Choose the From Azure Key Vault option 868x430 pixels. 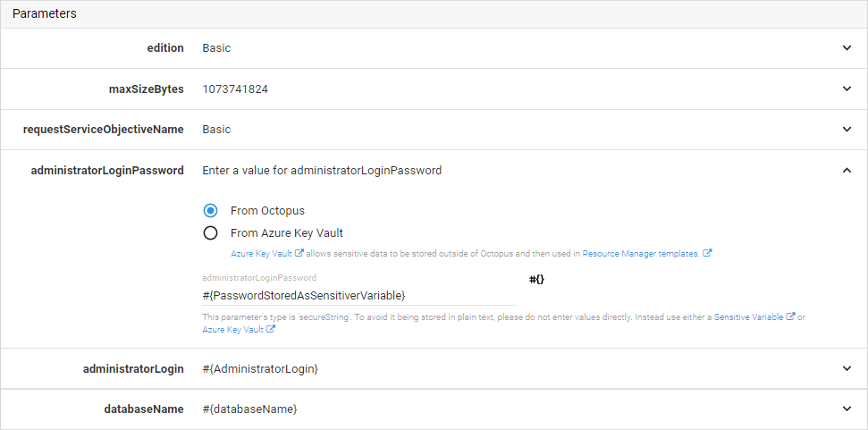[x=210, y=233]
